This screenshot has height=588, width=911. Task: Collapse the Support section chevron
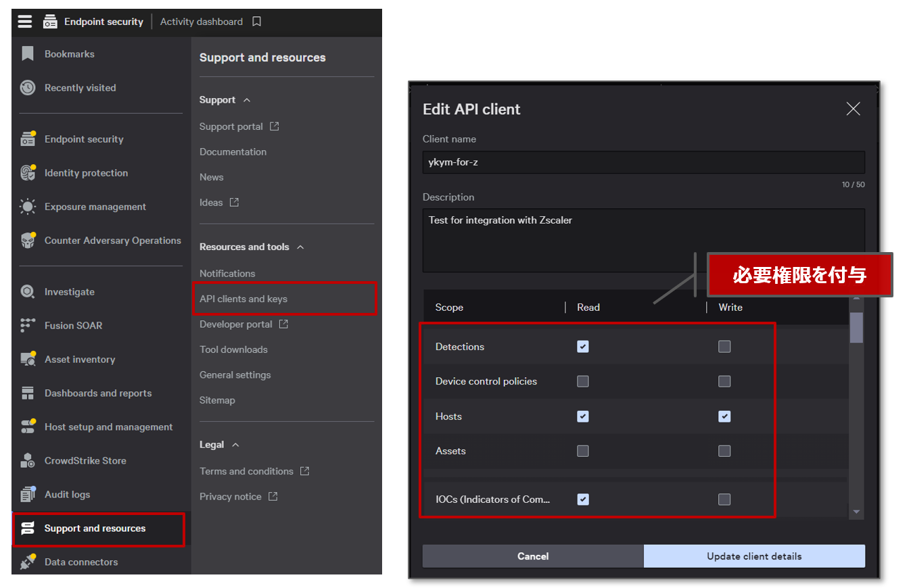pos(247,100)
